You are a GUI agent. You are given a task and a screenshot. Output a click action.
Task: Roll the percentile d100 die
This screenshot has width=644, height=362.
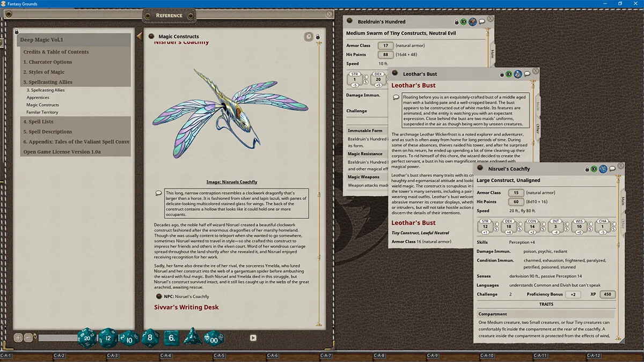point(213,338)
